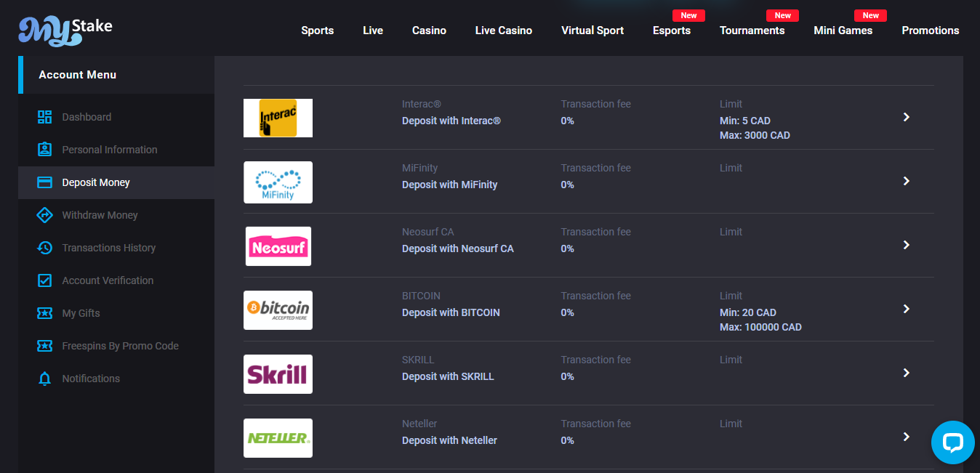Go to Virtual Sport section
The width and height of the screenshot is (980, 473).
click(x=593, y=31)
